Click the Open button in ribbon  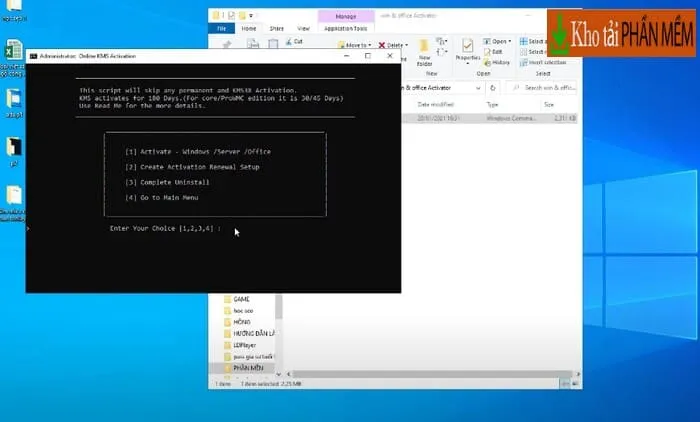(495, 41)
